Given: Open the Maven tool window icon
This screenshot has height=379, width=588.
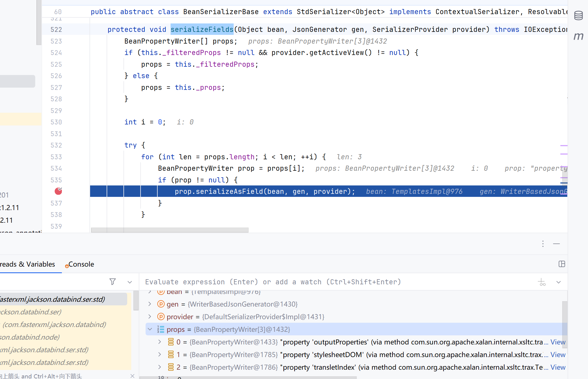Looking at the screenshot, I should pos(578,37).
